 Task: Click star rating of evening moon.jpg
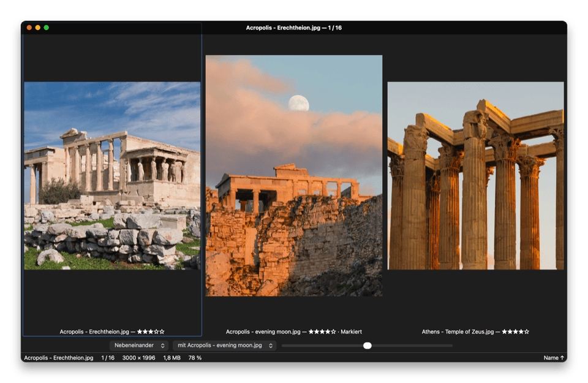coord(322,332)
